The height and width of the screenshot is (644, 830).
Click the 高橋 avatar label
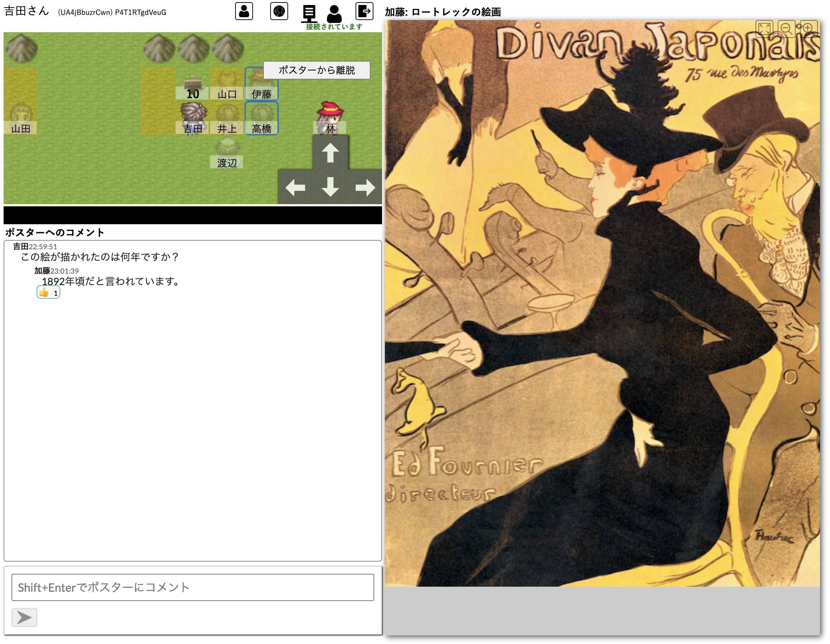262,129
